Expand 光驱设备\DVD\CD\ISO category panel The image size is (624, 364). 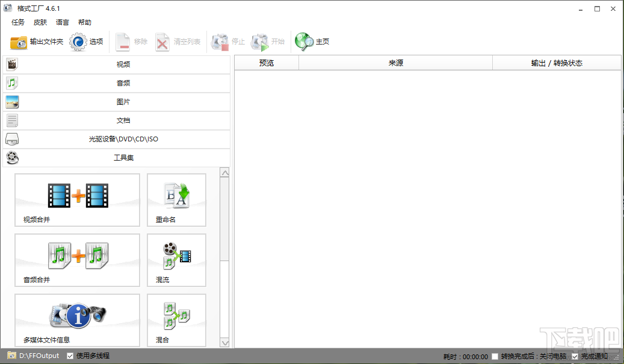point(117,139)
